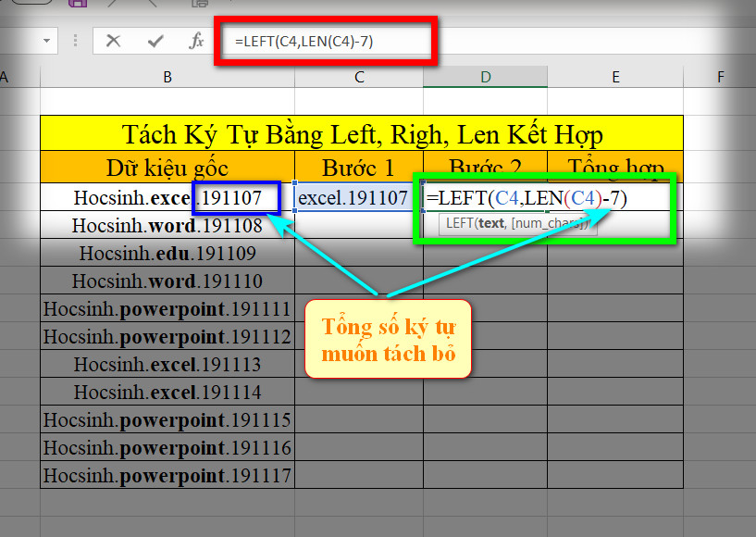Select cell 'Hocsinh.powerpoint.191115'
Screen dimensions: 756x537
point(167,419)
